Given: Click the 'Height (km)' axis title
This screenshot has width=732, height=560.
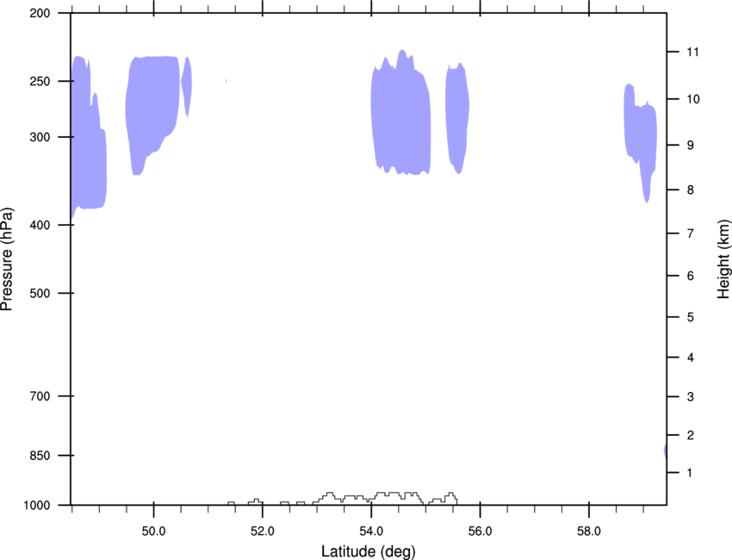Looking at the screenshot, I should point(723,259).
